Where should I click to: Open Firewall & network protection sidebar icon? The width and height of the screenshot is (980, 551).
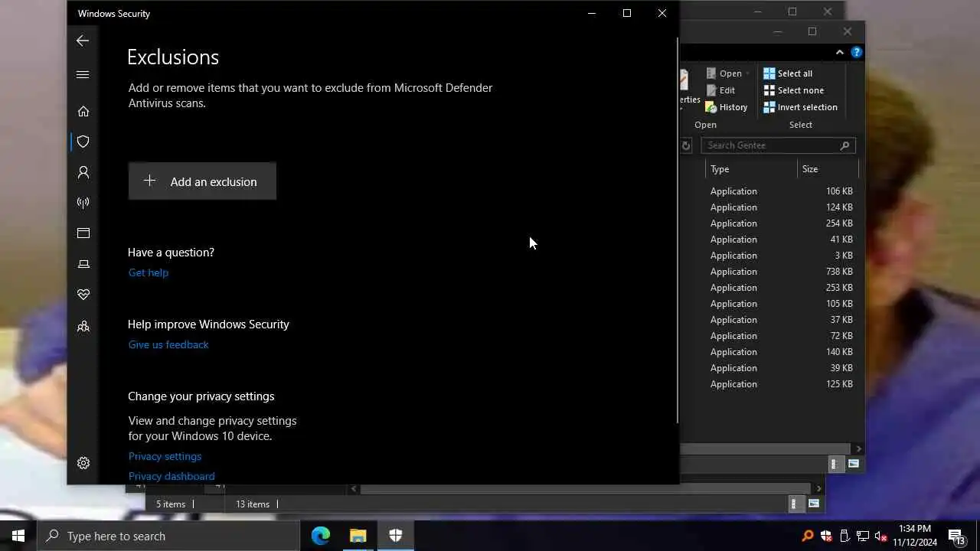(83, 203)
